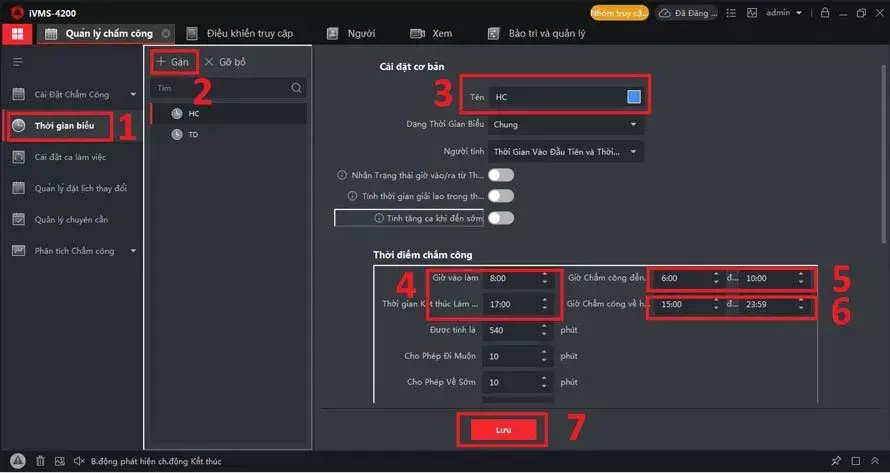The image size is (890, 473).
Task: Switch to the Xem tab
Action: coord(431,34)
